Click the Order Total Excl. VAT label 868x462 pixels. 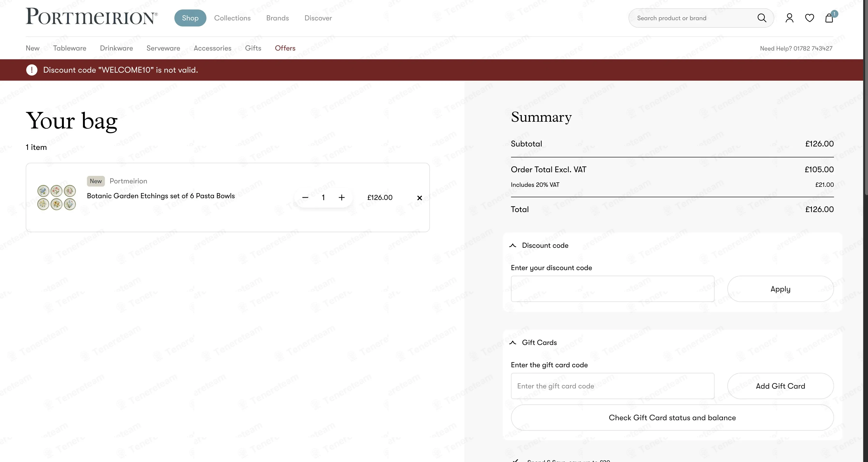coord(548,170)
